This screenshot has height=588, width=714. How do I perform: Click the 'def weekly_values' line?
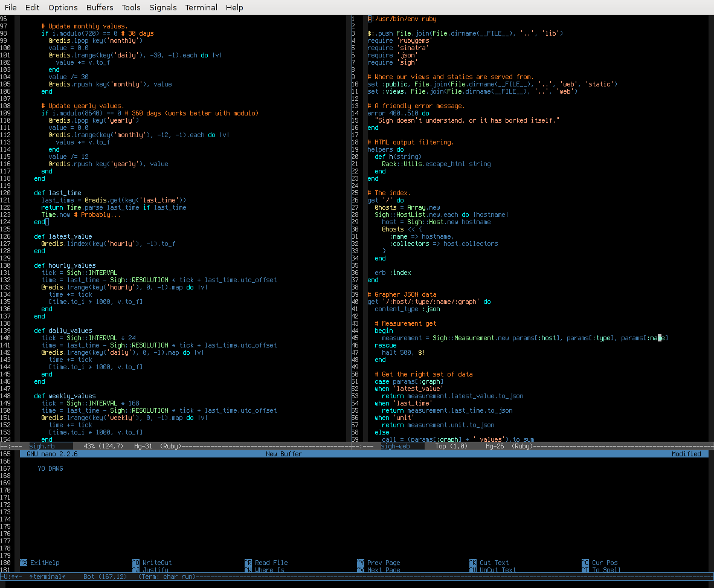pyautogui.click(x=65, y=396)
